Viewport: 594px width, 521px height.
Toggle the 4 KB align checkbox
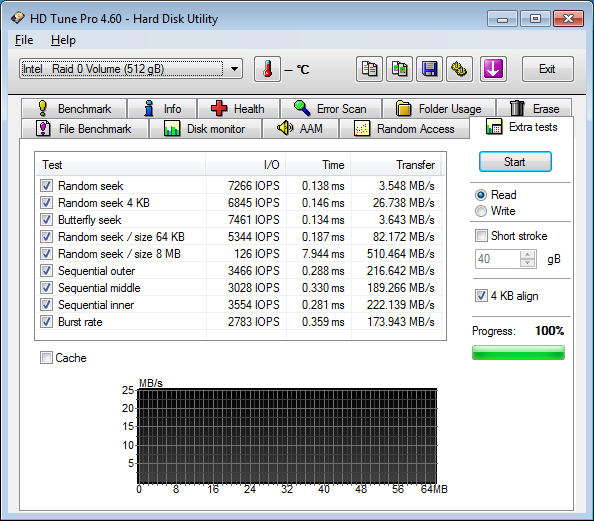(481, 296)
